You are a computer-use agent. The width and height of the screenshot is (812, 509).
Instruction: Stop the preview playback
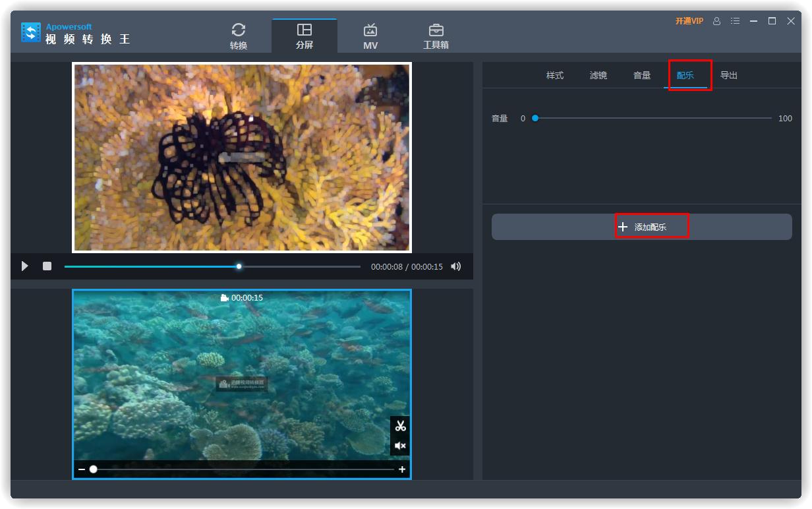(47, 266)
